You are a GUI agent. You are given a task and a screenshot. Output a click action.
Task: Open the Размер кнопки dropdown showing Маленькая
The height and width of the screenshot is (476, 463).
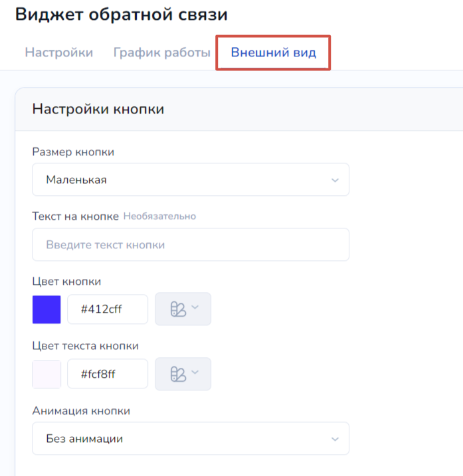[x=191, y=179]
